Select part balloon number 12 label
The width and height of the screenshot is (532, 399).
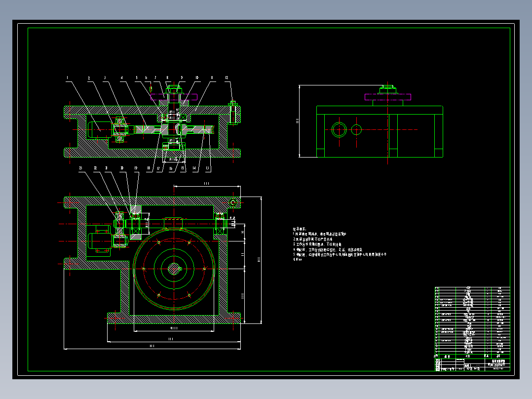[227, 78]
